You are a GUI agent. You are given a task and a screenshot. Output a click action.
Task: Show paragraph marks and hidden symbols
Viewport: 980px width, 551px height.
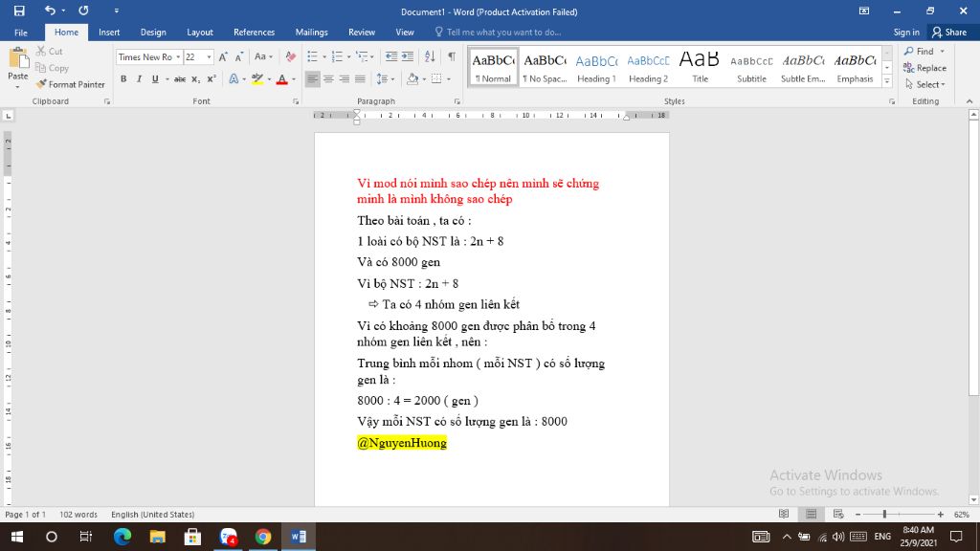click(x=452, y=56)
